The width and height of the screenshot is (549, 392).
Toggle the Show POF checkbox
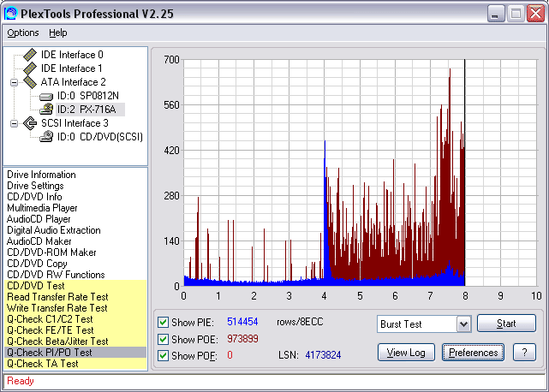(x=163, y=355)
